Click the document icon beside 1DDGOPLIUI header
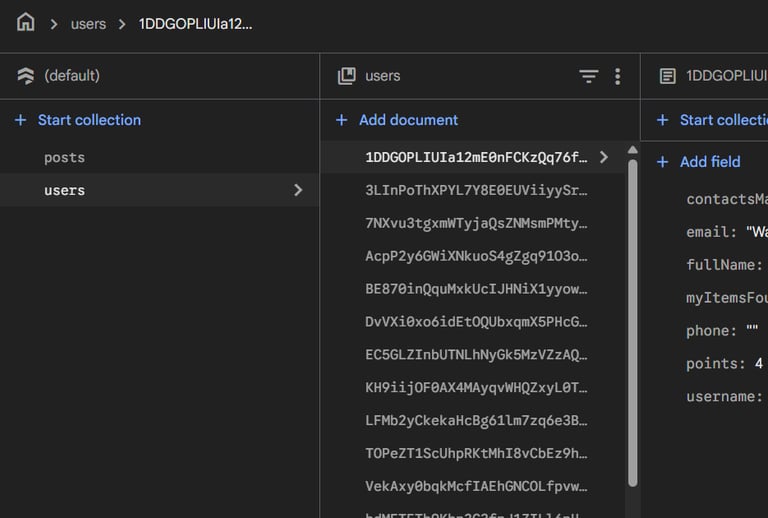The width and height of the screenshot is (768, 518). (668, 76)
